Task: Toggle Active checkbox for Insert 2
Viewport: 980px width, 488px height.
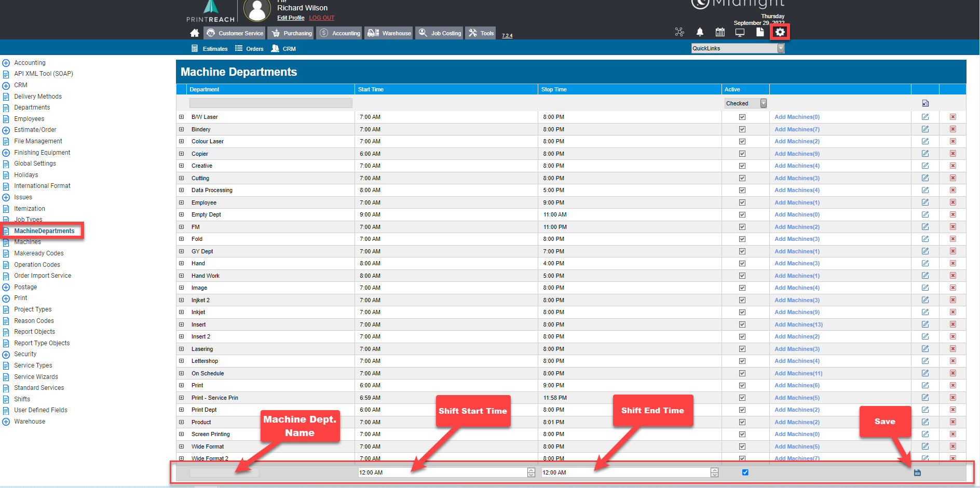Action: [742, 336]
